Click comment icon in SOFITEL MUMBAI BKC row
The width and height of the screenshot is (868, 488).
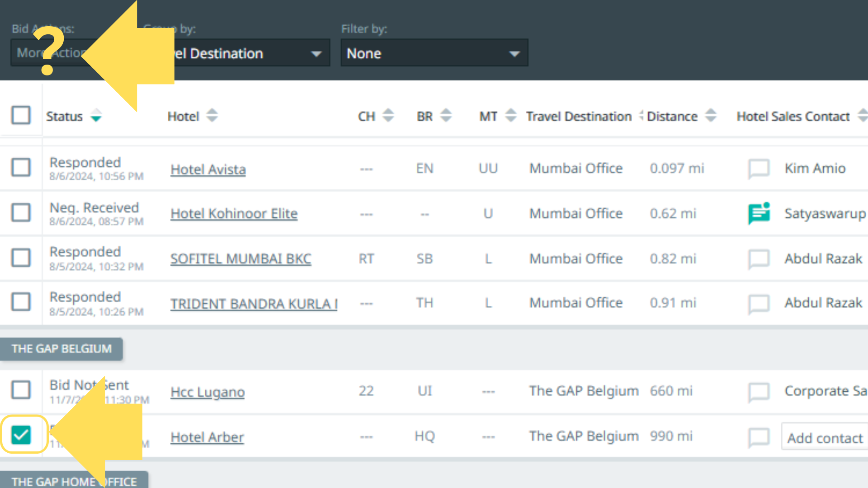(759, 259)
